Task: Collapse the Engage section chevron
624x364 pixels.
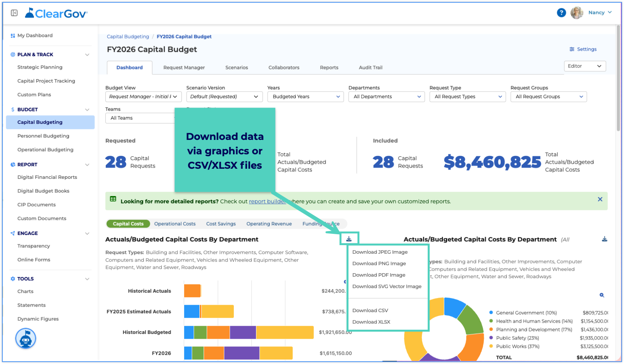Action: coord(87,233)
